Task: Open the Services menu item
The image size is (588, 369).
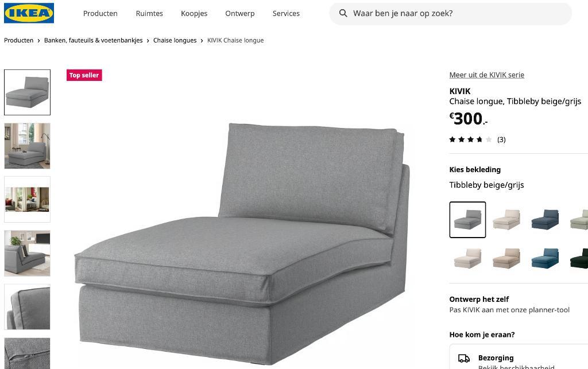Action: pyautogui.click(x=286, y=14)
